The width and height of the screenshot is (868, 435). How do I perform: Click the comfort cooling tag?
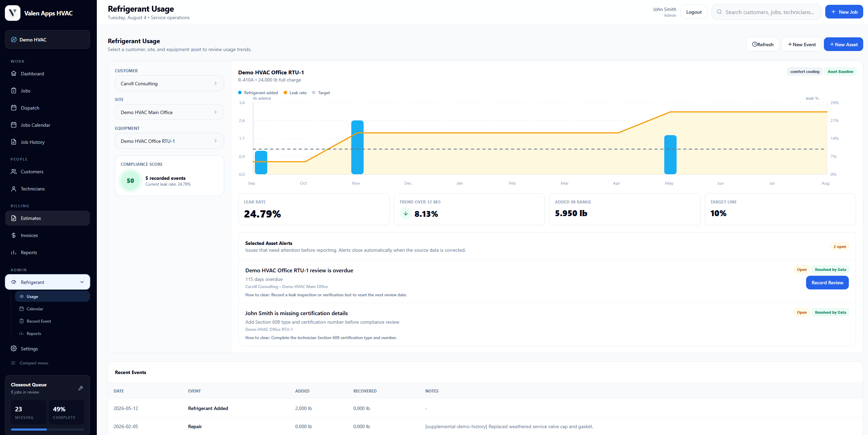pyautogui.click(x=805, y=71)
